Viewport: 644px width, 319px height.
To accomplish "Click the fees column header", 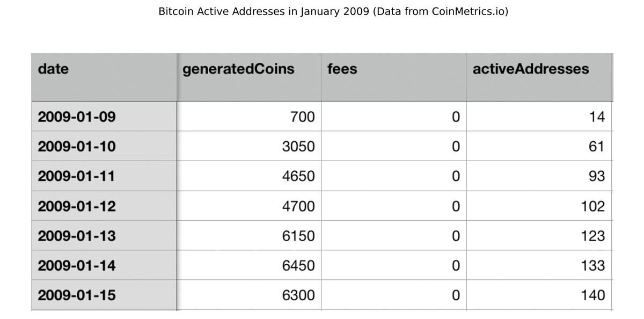I will click(x=342, y=69).
